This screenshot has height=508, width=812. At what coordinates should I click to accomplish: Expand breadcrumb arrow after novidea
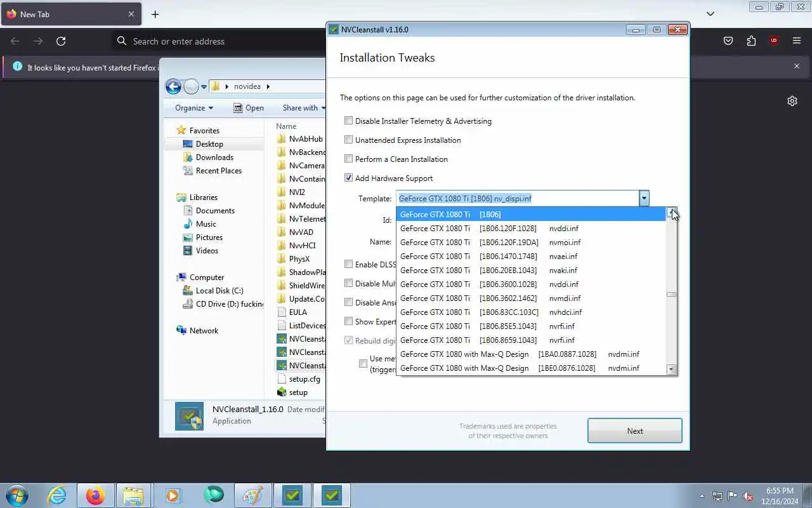point(268,86)
